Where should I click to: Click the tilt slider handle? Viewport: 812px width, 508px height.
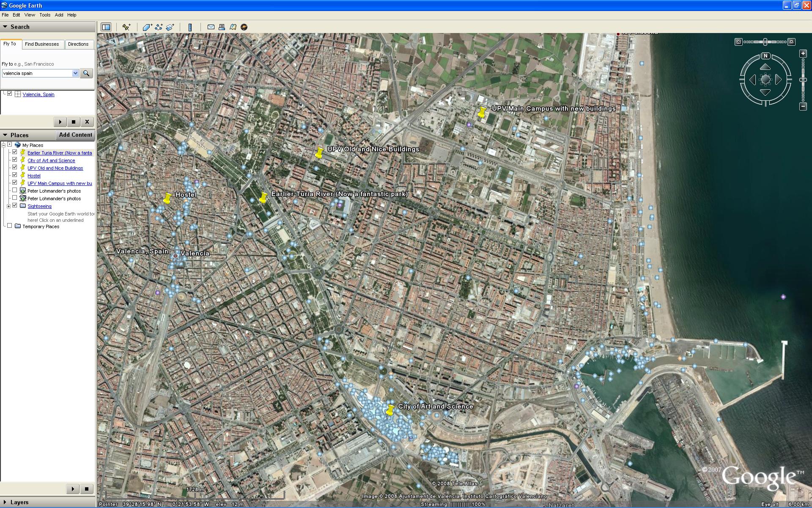point(765,42)
